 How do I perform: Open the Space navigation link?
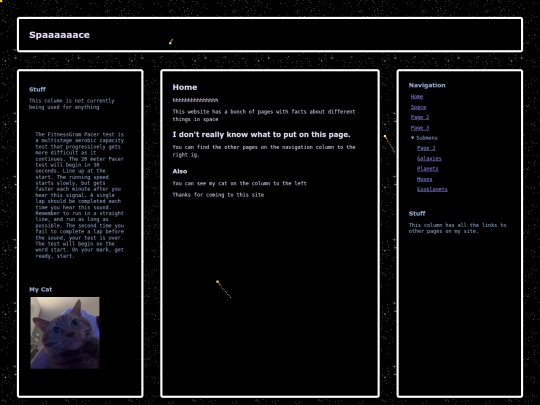click(x=418, y=107)
